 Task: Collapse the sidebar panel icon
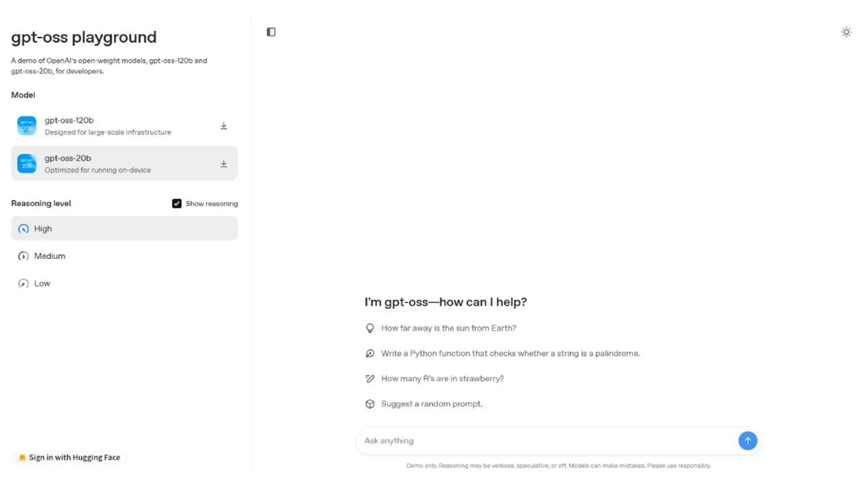271,32
